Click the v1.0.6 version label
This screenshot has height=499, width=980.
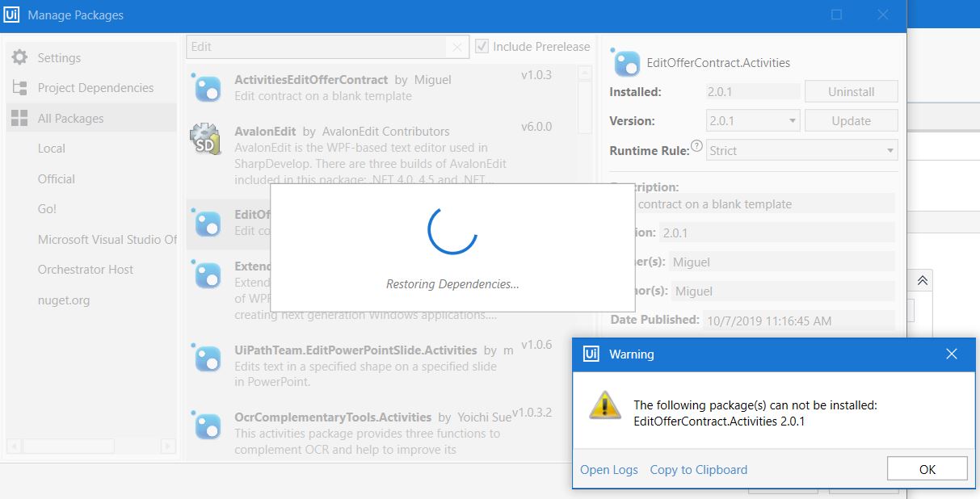point(536,345)
